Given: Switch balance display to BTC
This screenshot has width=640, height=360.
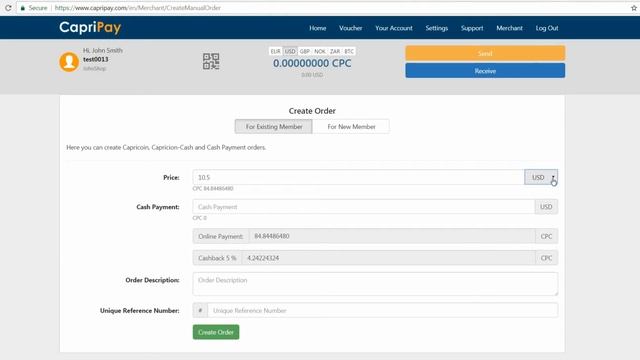Looking at the screenshot, I should 349,51.
